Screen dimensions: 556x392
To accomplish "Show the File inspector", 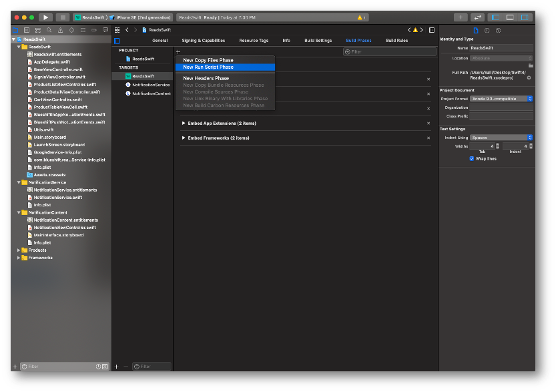I will point(476,31).
